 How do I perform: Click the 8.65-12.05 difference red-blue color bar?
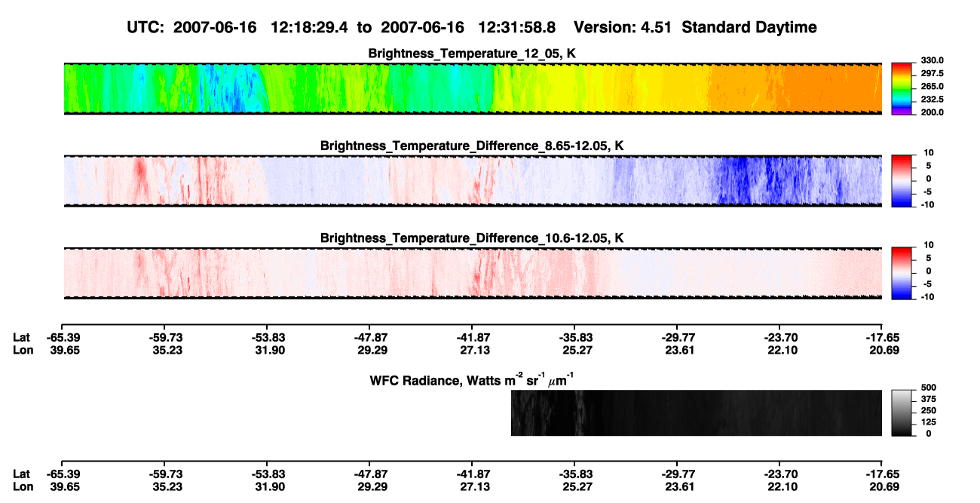click(901, 181)
